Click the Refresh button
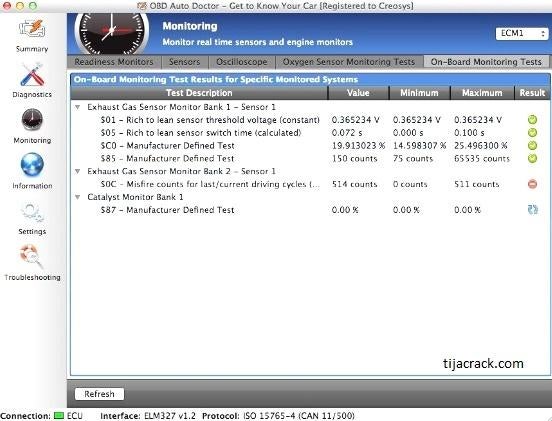Image resolution: width=552 pixels, height=421 pixels. [x=99, y=394]
